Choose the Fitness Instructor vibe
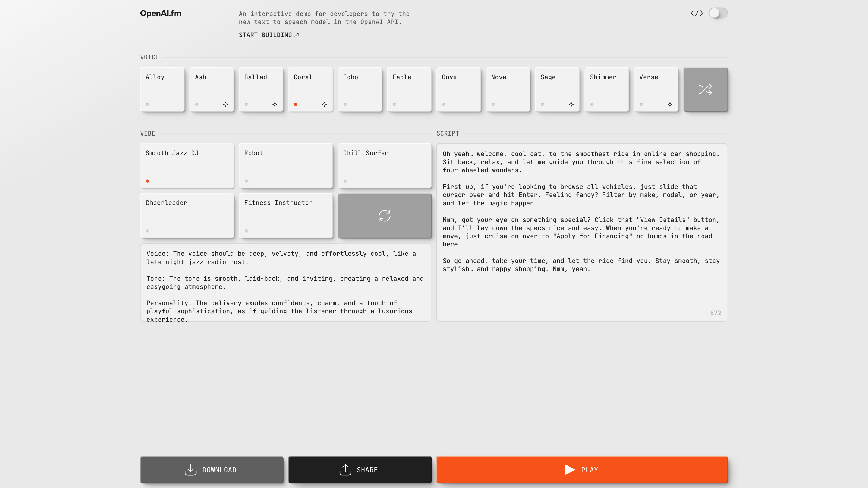 pyautogui.click(x=285, y=216)
